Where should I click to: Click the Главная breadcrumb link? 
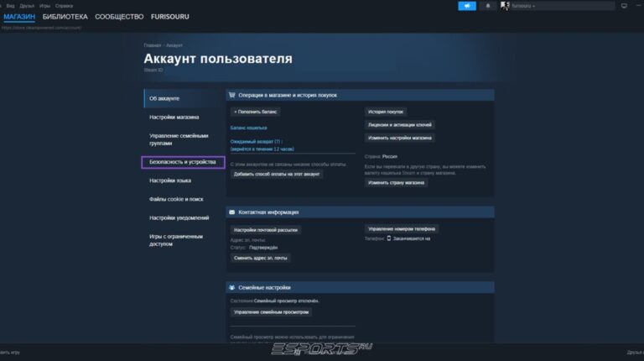(x=153, y=45)
